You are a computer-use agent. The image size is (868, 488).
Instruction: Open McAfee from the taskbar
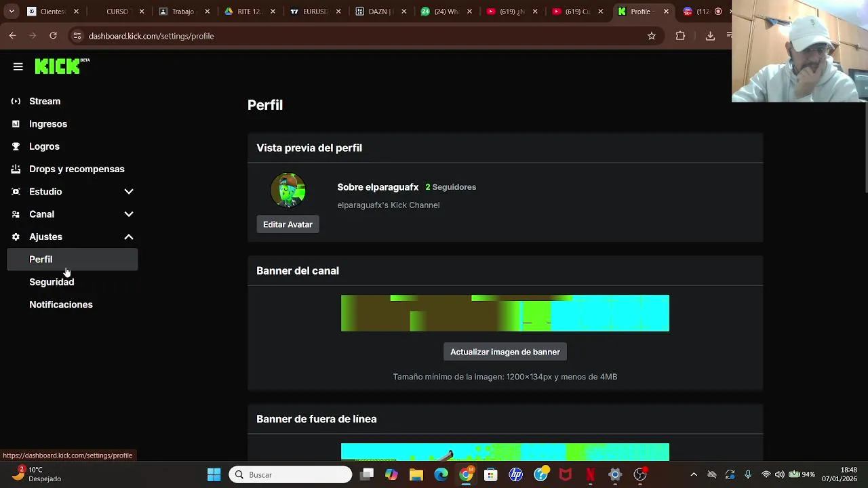click(566, 474)
